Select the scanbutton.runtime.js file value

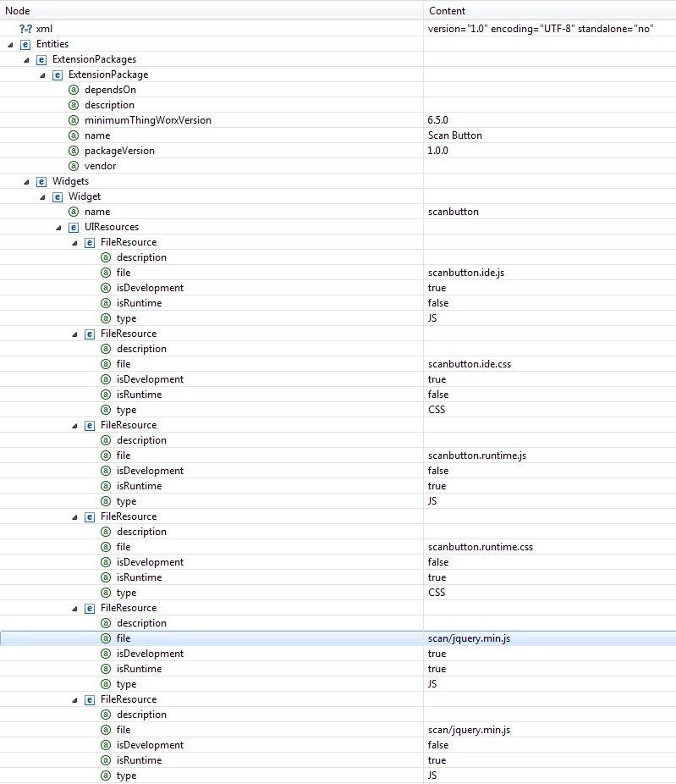[x=477, y=455]
